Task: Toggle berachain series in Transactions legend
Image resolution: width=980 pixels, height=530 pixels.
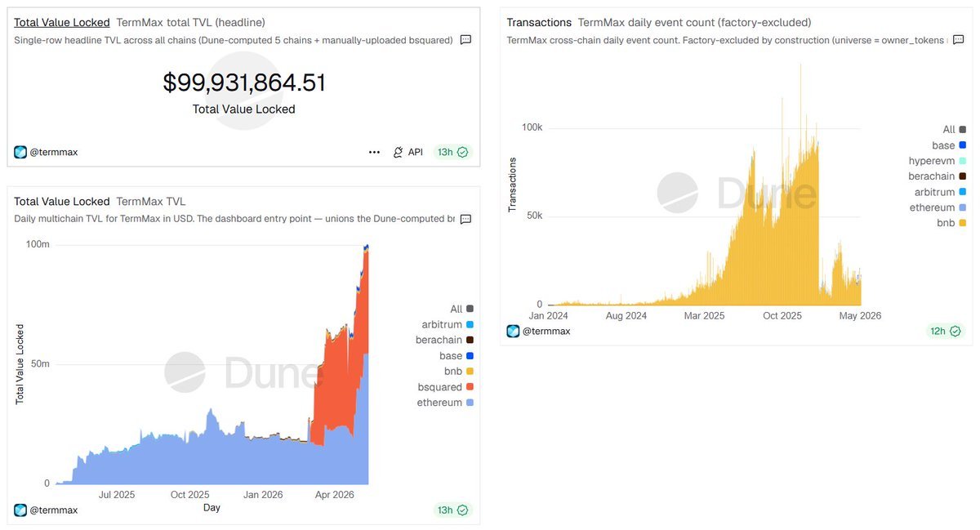Action: (x=938, y=176)
